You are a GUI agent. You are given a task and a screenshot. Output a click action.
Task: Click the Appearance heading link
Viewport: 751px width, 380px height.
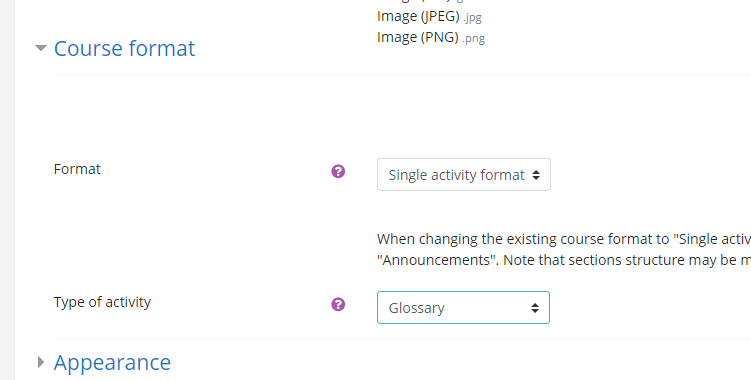coord(112,362)
